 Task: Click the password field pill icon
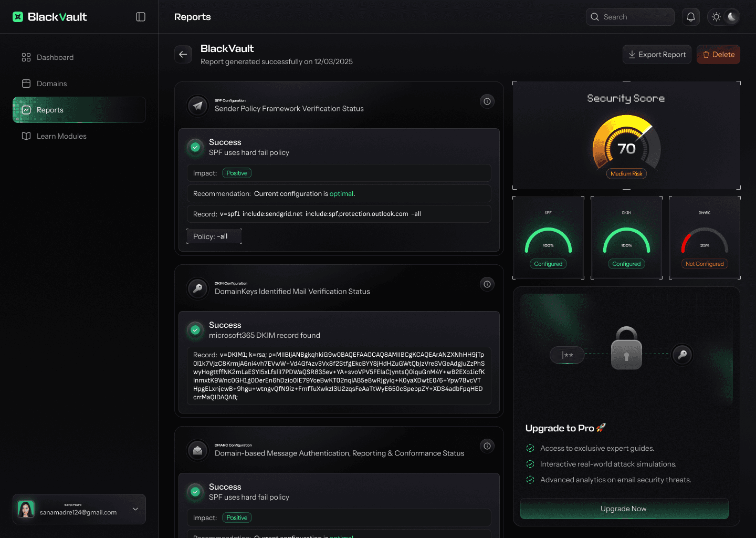567,355
